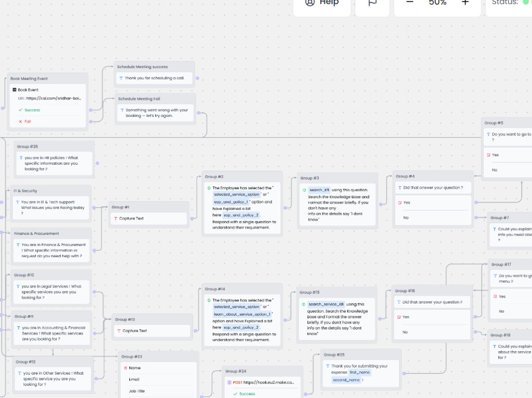Click the search_KB variable tag in Group #3
The height and width of the screenshot is (398, 532).
click(x=319, y=190)
